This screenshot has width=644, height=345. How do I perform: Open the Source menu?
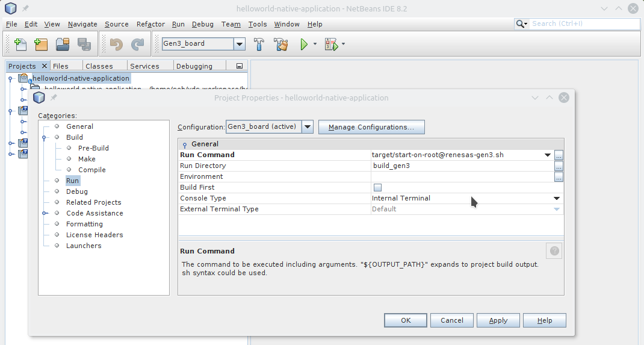(x=117, y=24)
